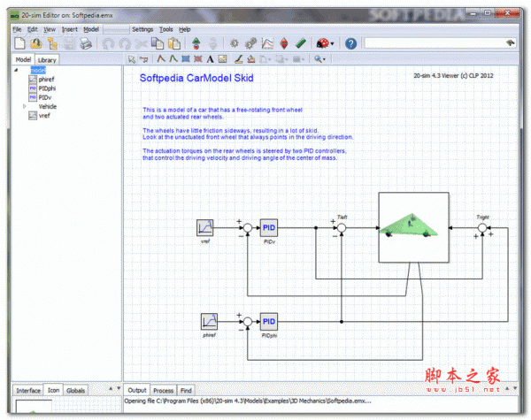Click the Cut scissors icon
531x420 pixels.
click(141, 43)
